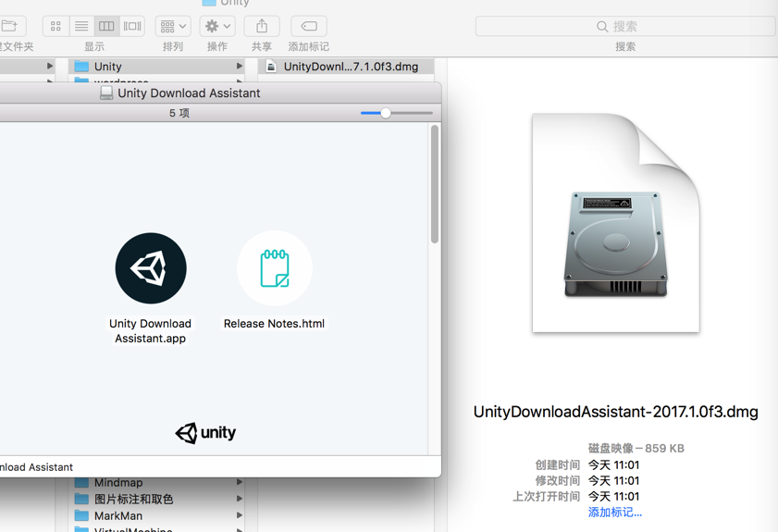Click the 添加标记... link in preview

pos(615,513)
